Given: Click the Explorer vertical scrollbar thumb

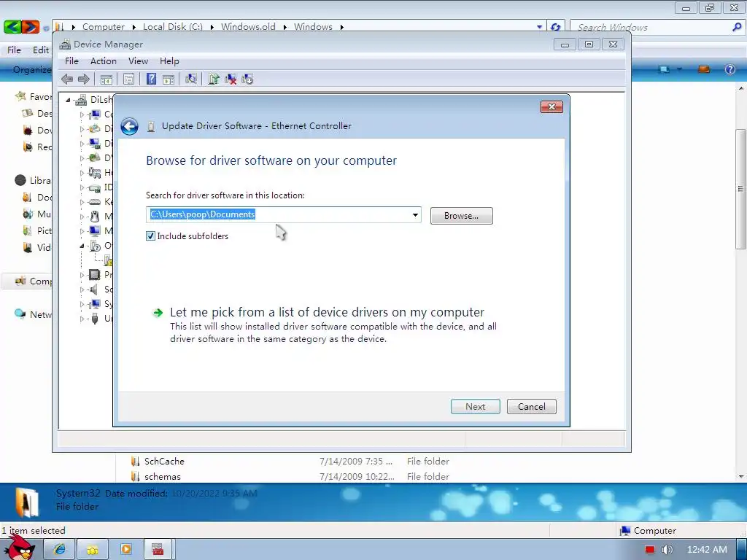Looking at the screenshot, I should [x=740, y=189].
